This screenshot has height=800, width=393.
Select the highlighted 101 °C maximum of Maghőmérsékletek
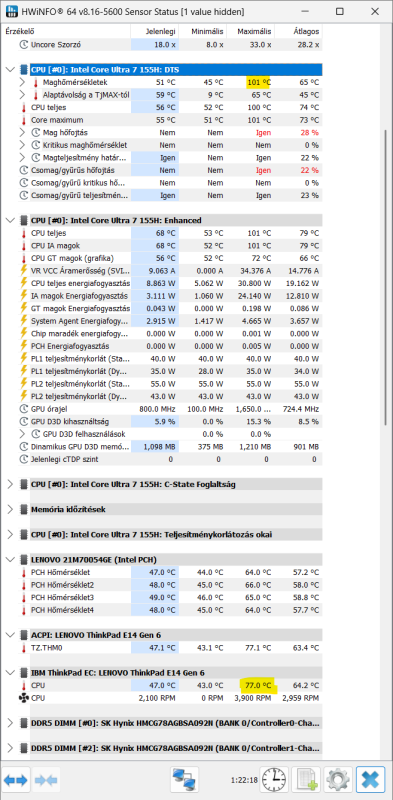point(259,82)
